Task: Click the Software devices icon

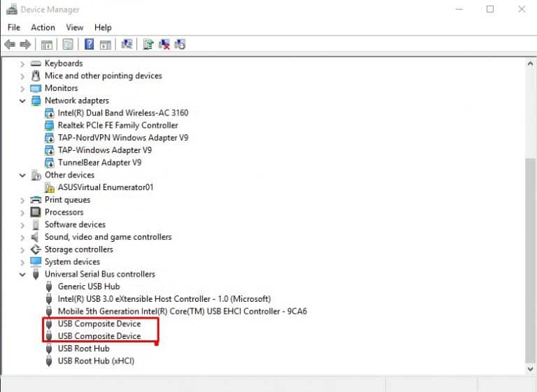Action: click(36, 224)
